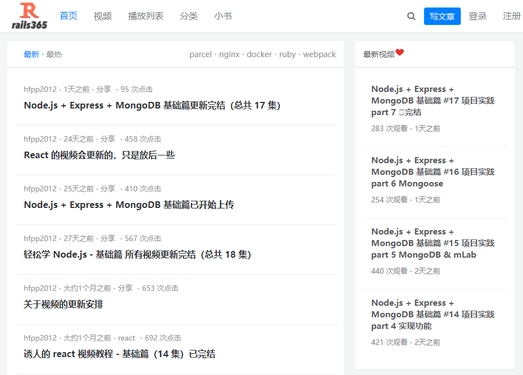
Task: Click the '254 次观看' view count
Action: pyautogui.click(x=389, y=200)
